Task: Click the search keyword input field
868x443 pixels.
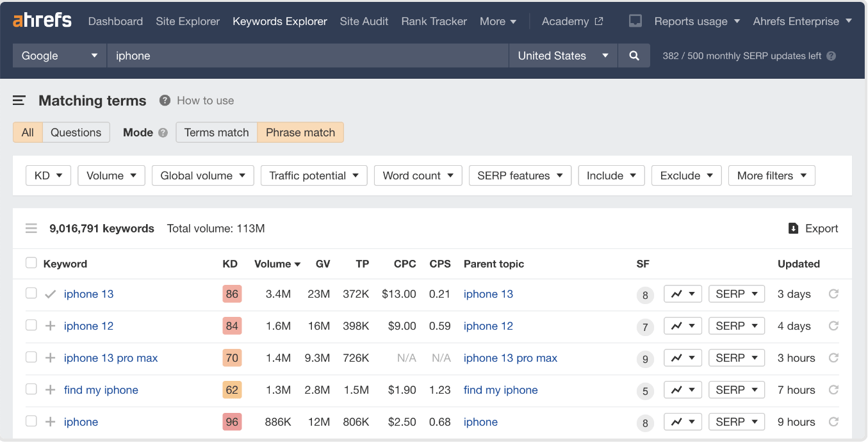Action: (307, 56)
